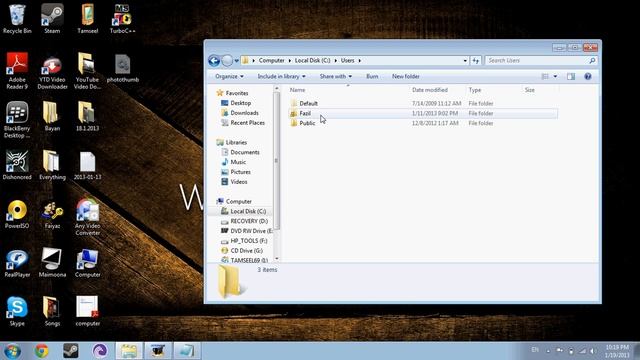This screenshot has width=640, height=360.
Task: Select the 18.1.2013 desktop folder
Action: point(87,116)
